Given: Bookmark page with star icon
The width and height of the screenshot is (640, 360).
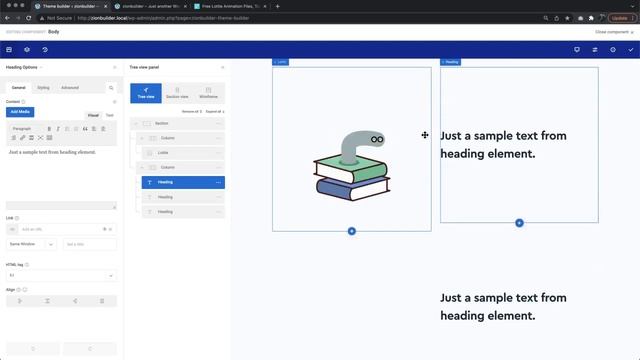Looking at the screenshot, I should 567,18.
